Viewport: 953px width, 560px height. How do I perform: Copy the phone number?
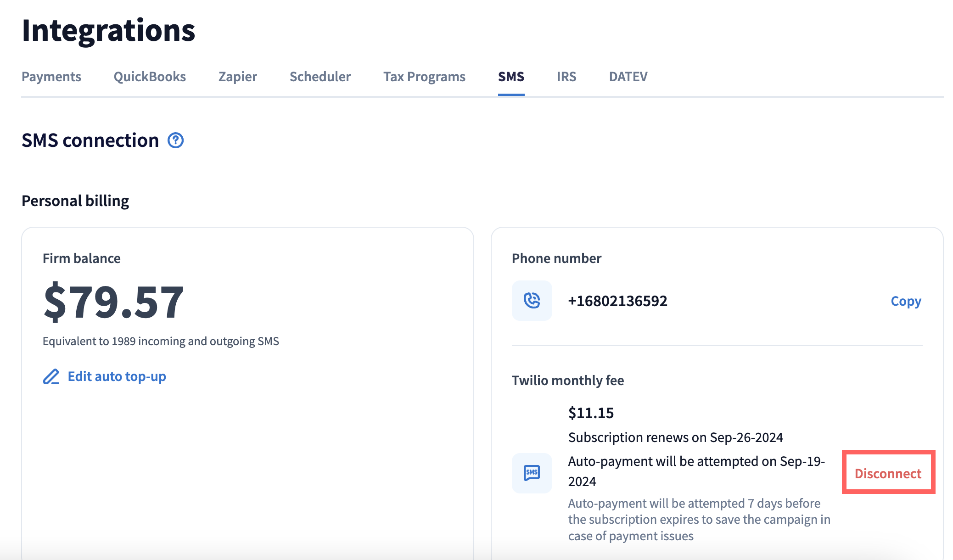click(x=906, y=301)
